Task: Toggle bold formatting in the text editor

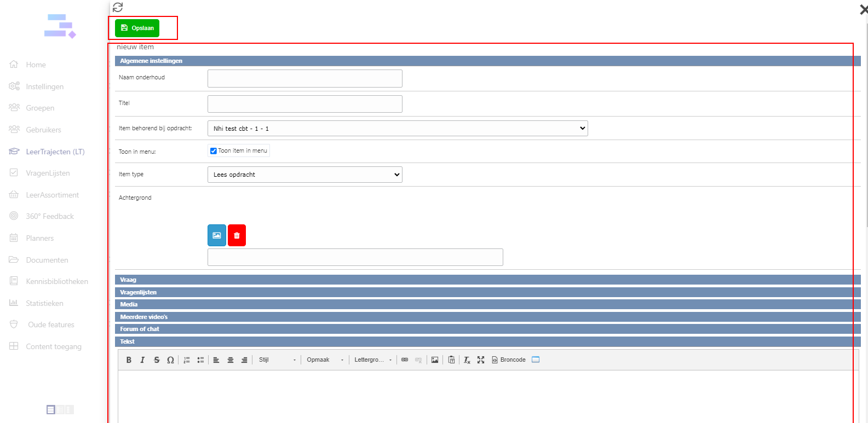Action: pyautogui.click(x=129, y=360)
